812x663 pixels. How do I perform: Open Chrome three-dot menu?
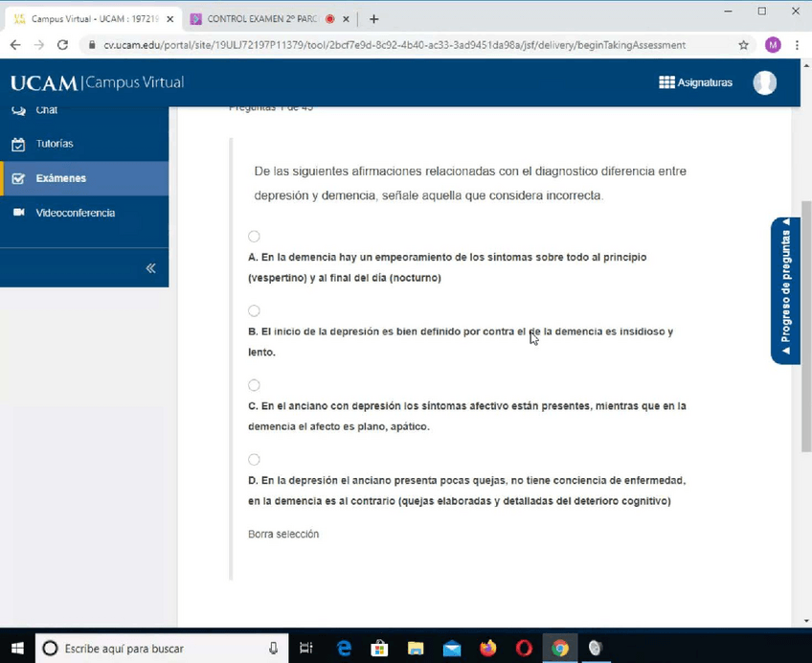797,45
